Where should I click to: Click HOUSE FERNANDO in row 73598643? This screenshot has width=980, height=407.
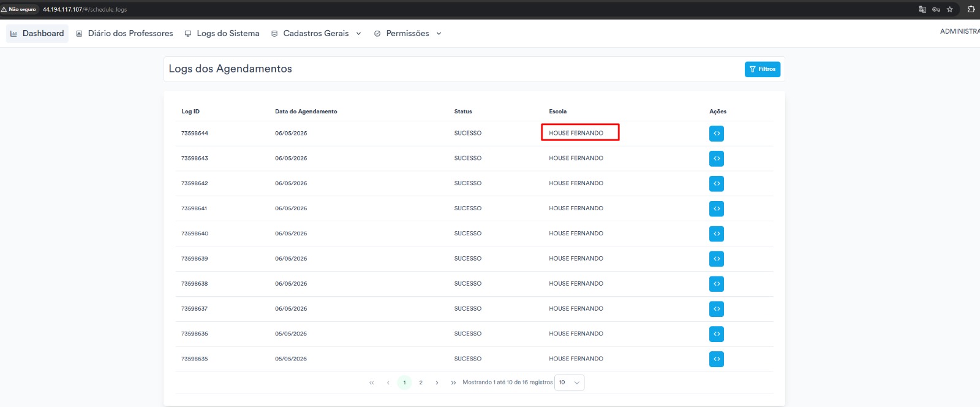pos(576,158)
